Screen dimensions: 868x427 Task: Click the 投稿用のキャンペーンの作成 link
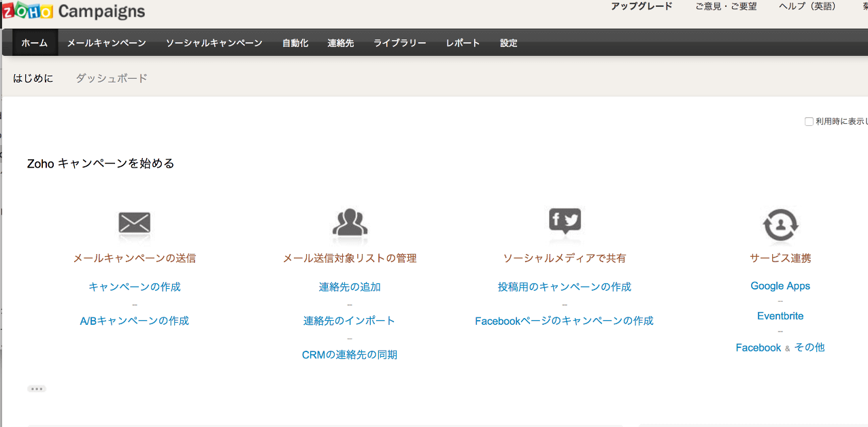coord(565,287)
